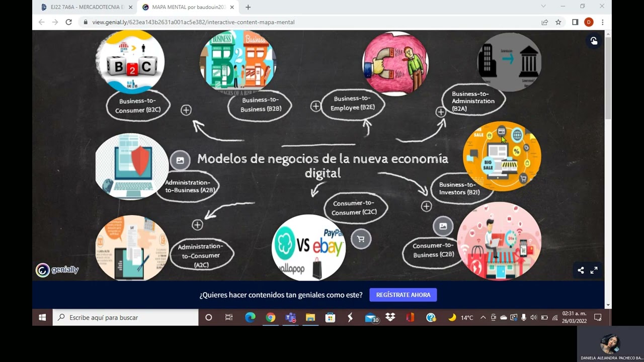Click the magnet and employee image
The height and width of the screenshot is (362, 644).
tap(395, 64)
